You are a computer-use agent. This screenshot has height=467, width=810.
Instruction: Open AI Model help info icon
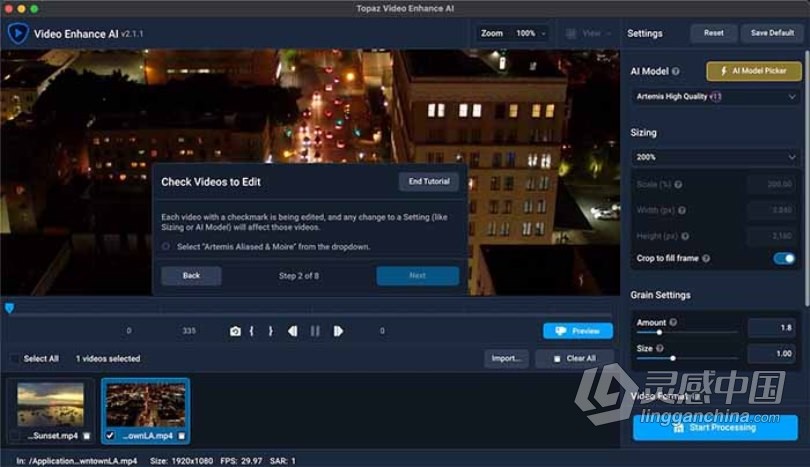pyautogui.click(x=676, y=71)
